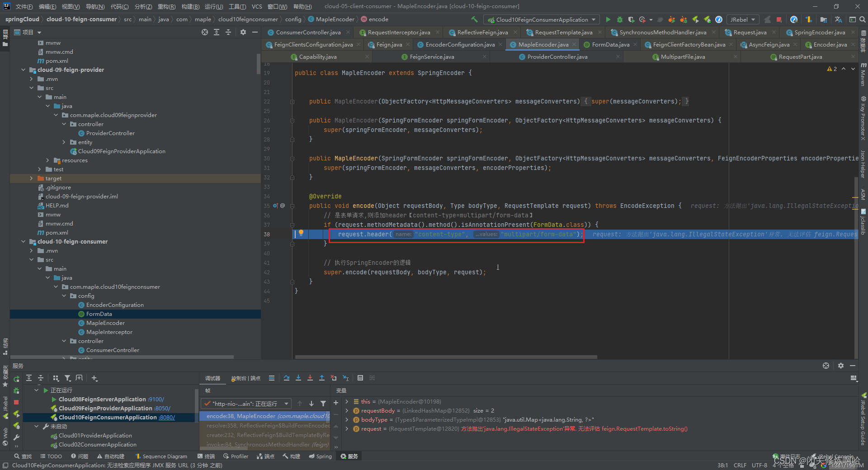Toggle Sequence Diagram tool window button
The width and height of the screenshot is (868, 470).
click(161, 456)
